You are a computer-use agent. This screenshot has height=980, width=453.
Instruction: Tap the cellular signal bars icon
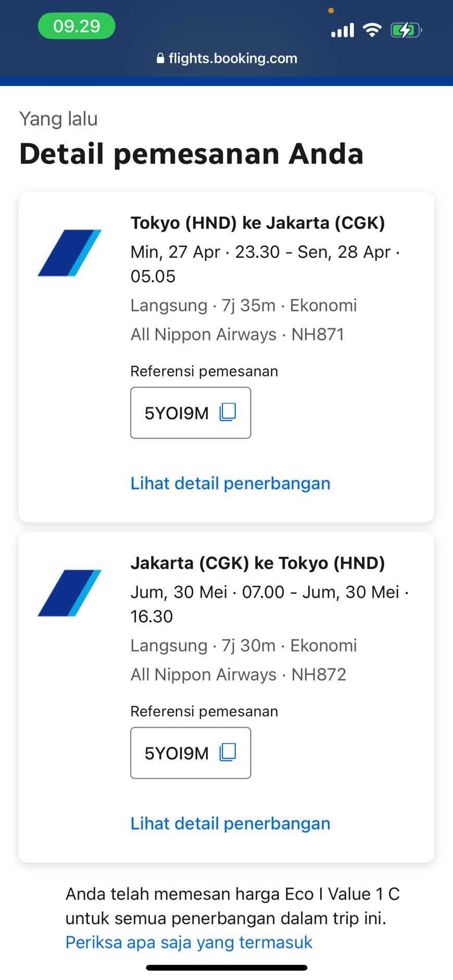point(343,31)
